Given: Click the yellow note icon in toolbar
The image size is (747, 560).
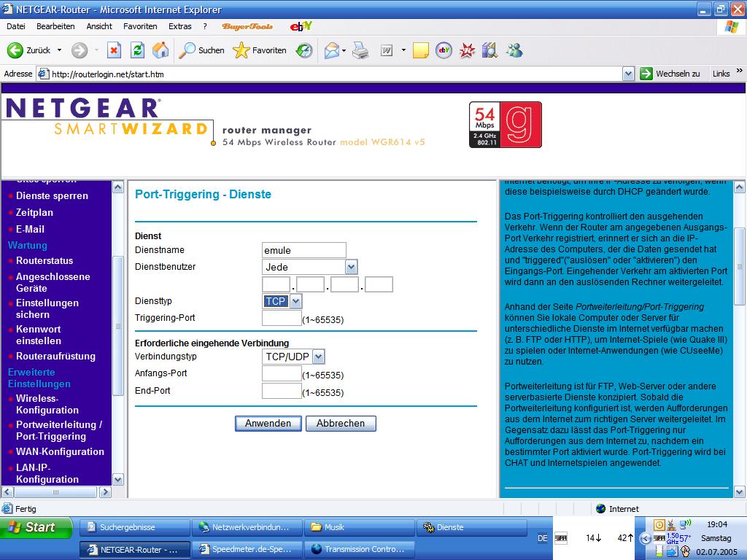Looking at the screenshot, I should 420,50.
